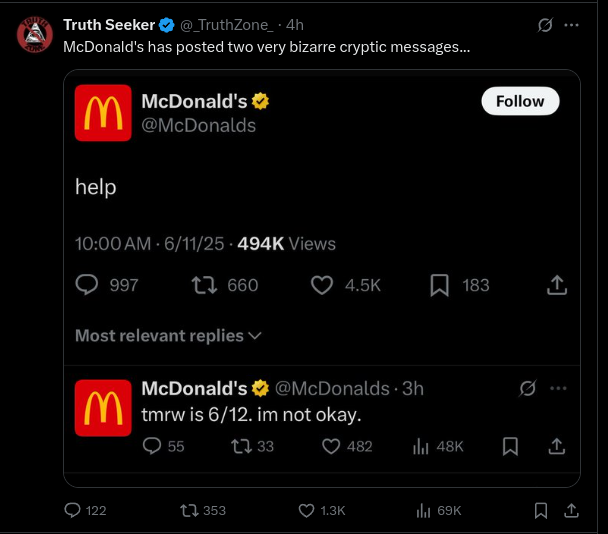608x534 pixels.
Task: Open more options on McDonald's reply
Action: coord(558,388)
